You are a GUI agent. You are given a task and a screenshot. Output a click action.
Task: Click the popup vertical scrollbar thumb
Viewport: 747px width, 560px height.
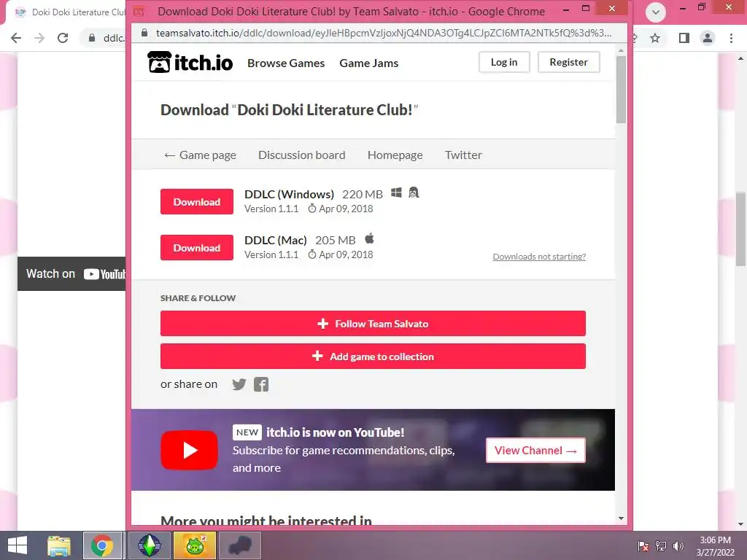coord(621,90)
